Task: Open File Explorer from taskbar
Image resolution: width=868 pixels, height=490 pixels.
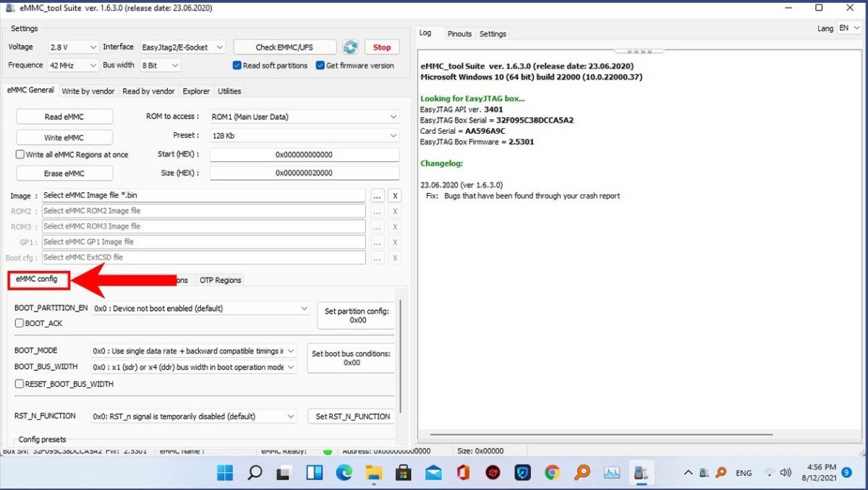Action: coord(373,473)
